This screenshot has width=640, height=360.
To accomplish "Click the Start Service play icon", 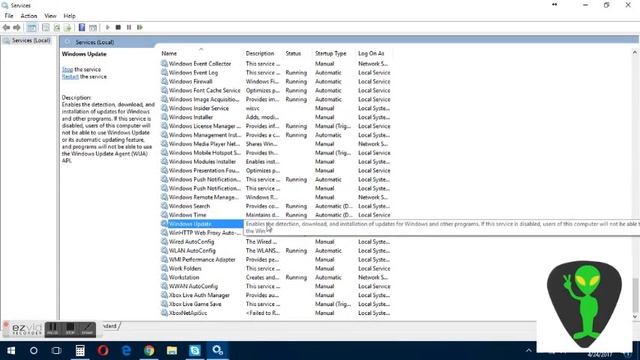I will tap(108, 27).
